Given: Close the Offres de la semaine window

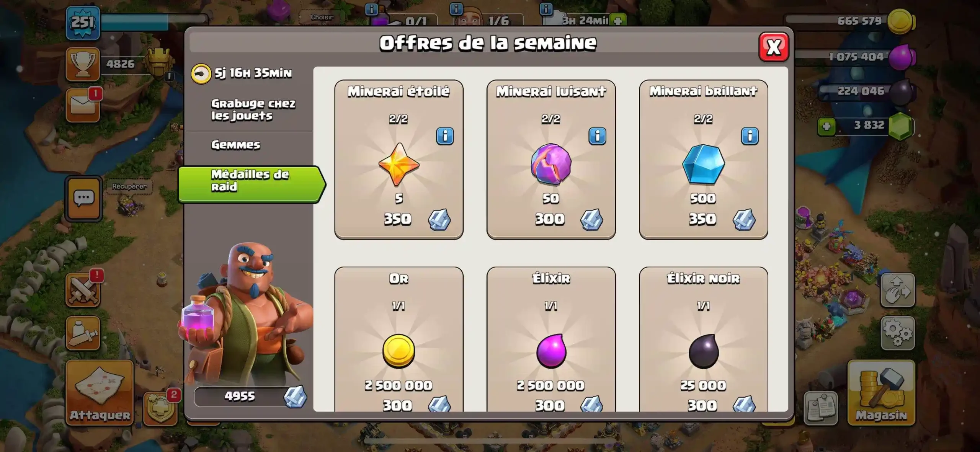Looking at the screenshot, I should [774, 47].
